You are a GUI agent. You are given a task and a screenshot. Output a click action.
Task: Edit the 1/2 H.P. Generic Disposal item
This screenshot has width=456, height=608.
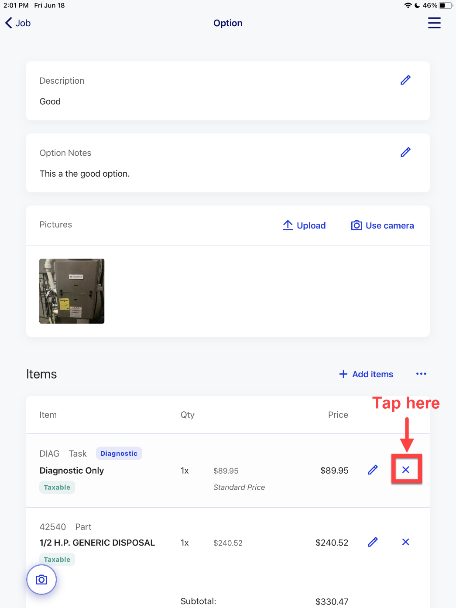point(373,542)
